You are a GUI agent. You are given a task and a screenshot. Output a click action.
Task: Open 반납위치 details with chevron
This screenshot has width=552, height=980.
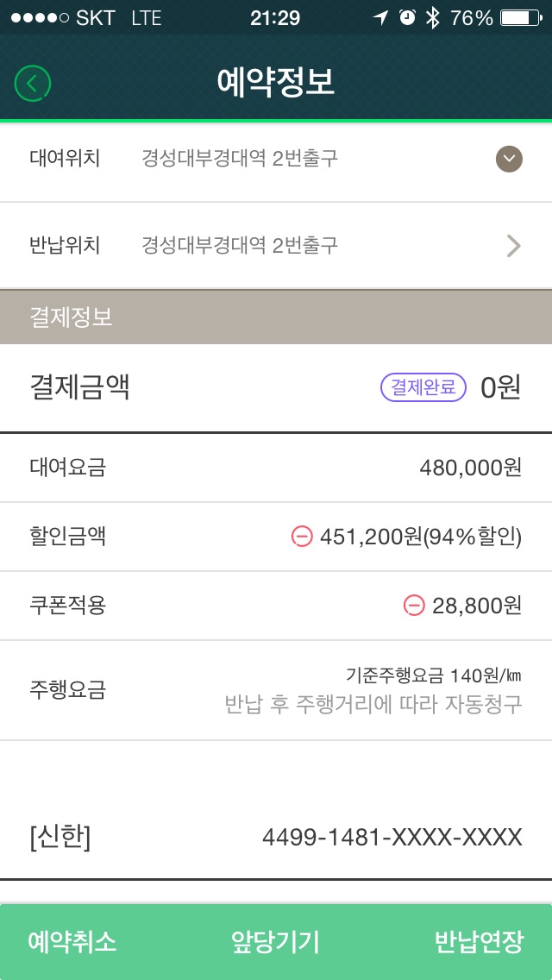click(513, 246)
